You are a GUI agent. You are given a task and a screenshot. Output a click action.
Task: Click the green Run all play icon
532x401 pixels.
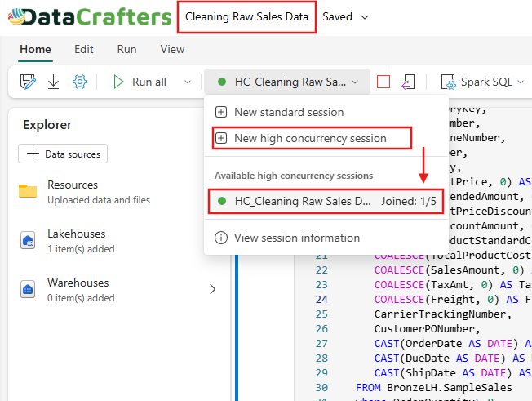click(x=118, y=82)
